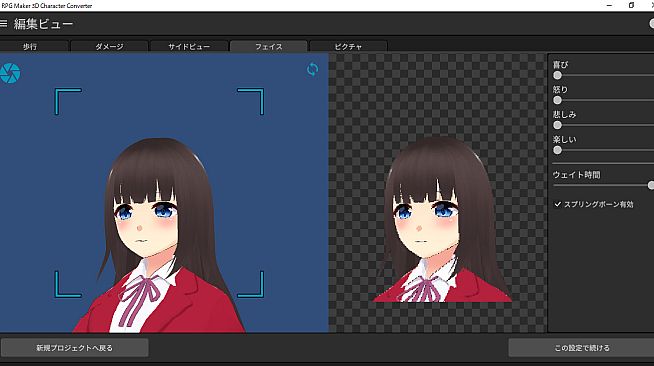Open the サイドビュー tab

189,46
